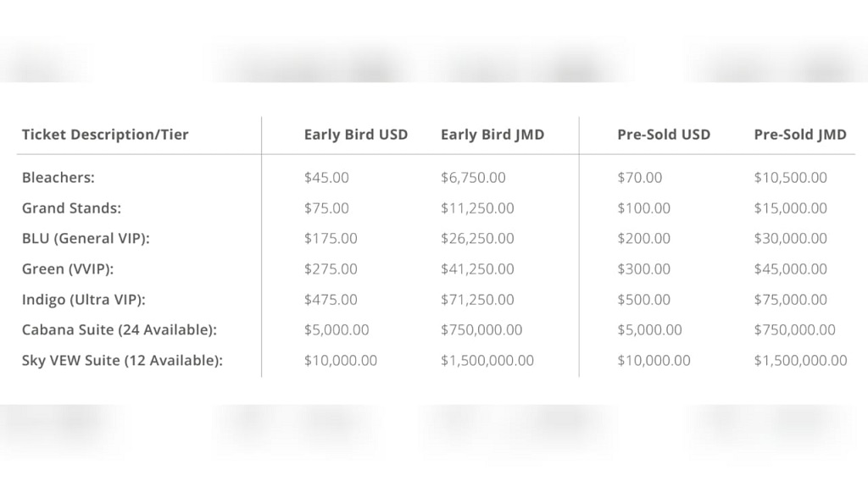The image size is (868, 487).
Task: Select Green VVIP $45,000.00 pre-sold JMD
Action: (x=791, y=269)
